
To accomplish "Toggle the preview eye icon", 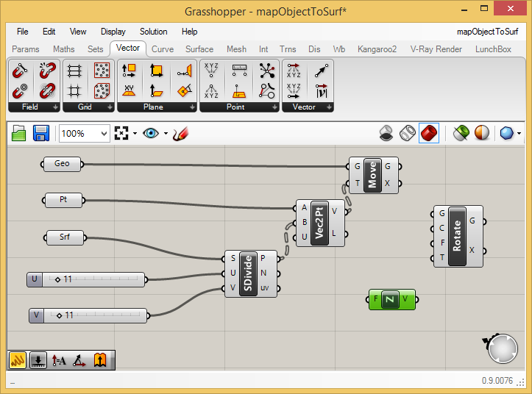I will click(x=151, y=133).
